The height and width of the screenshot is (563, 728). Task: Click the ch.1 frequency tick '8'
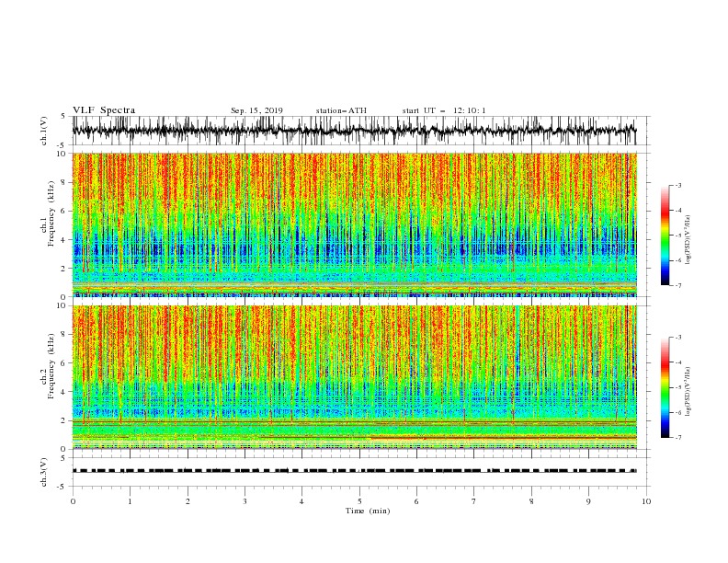[64, 182]
